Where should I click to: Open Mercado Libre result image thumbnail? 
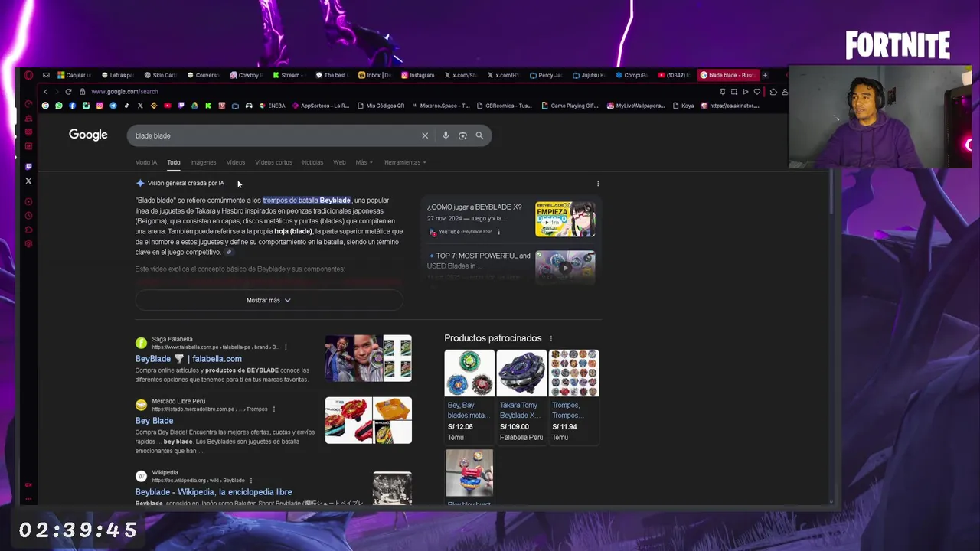[x=368, y=420]
